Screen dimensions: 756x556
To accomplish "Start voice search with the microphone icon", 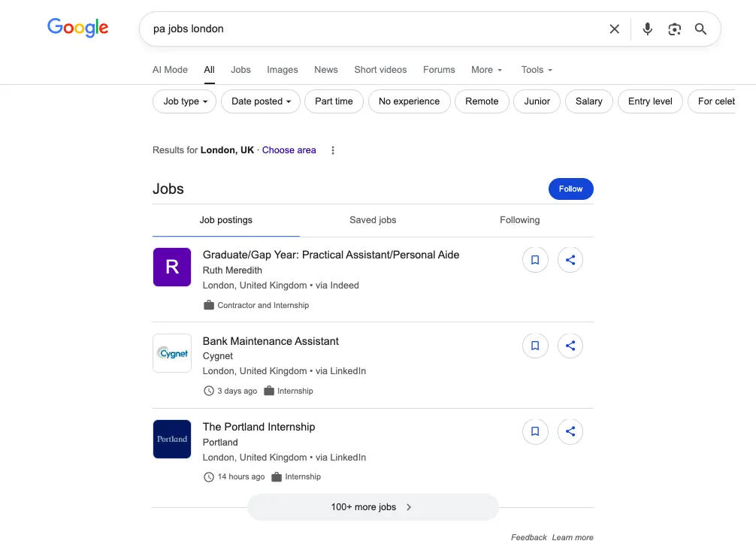I will (x=648, y=29).
